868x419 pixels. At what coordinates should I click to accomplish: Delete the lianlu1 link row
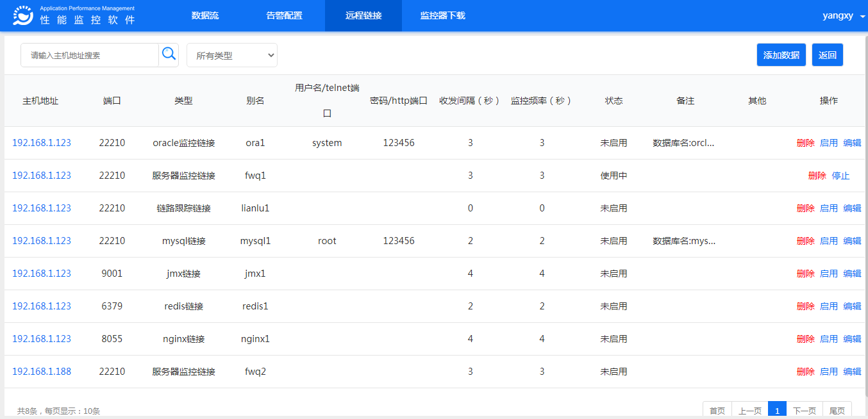(805, 208)
